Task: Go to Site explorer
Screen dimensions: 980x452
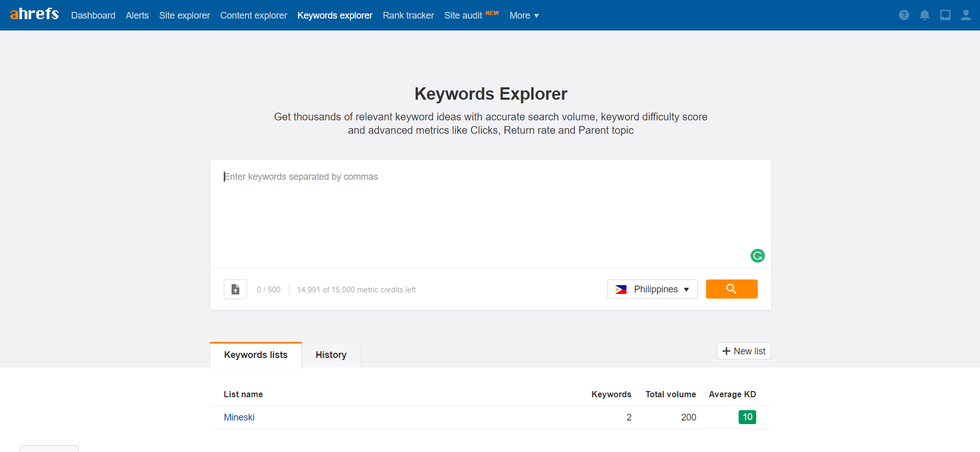Action: pos(184,15)
